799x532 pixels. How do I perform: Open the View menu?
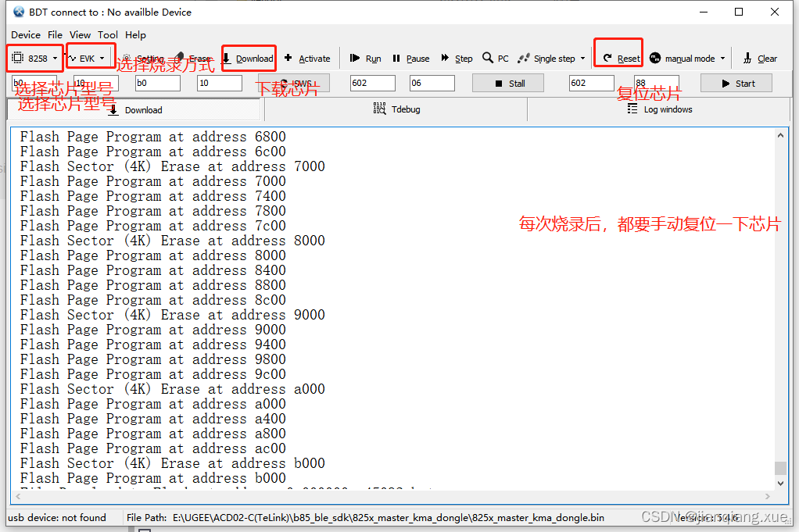point(80,34)
